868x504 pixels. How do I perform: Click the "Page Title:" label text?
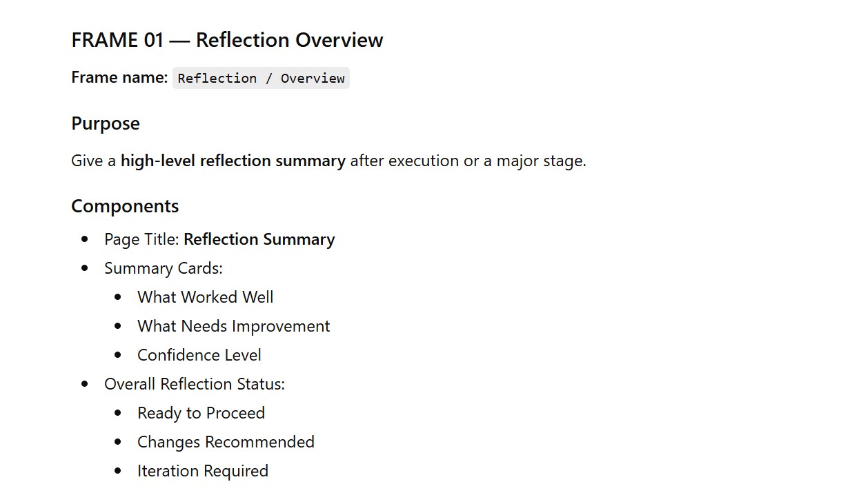pos(141,239)
